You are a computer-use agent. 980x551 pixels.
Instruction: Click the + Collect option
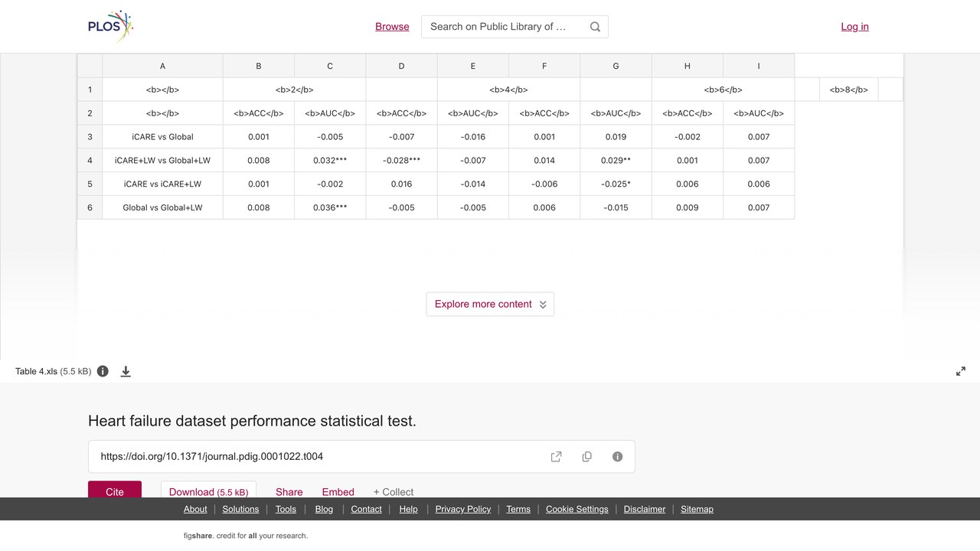394,492
